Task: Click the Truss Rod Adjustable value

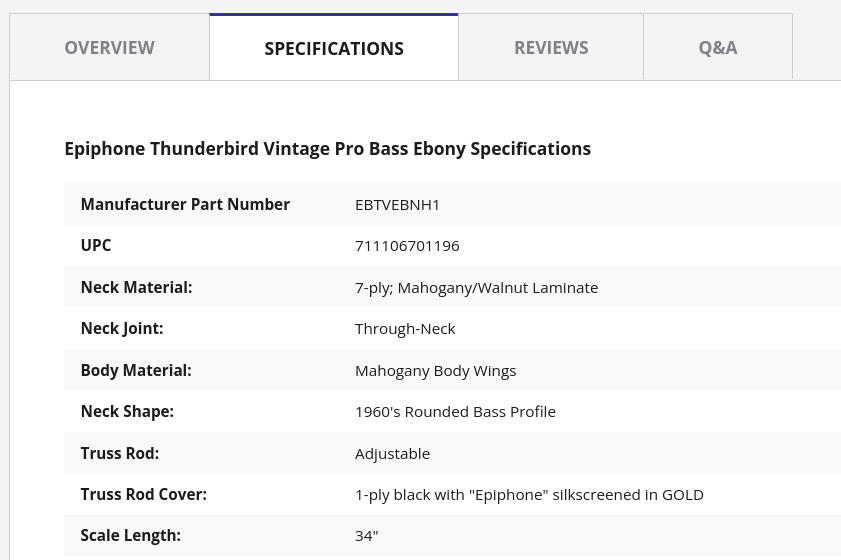Action: tap(393, 454)
